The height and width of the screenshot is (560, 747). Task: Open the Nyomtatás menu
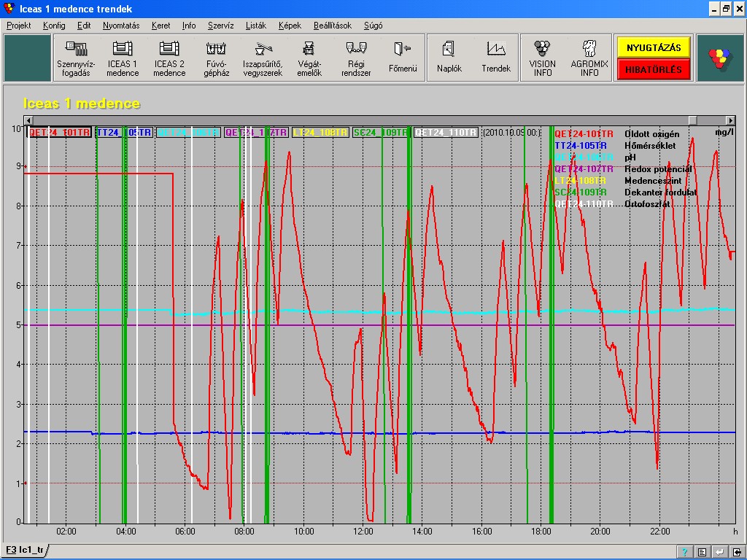121,25
